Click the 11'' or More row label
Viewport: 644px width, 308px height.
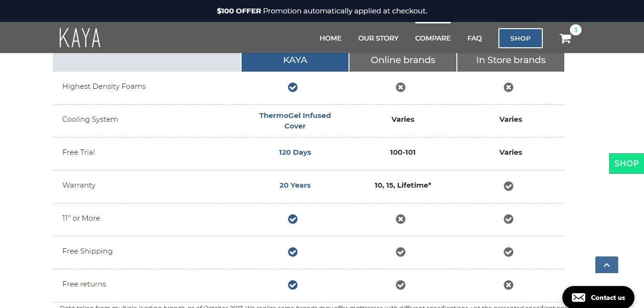[81, 218]
